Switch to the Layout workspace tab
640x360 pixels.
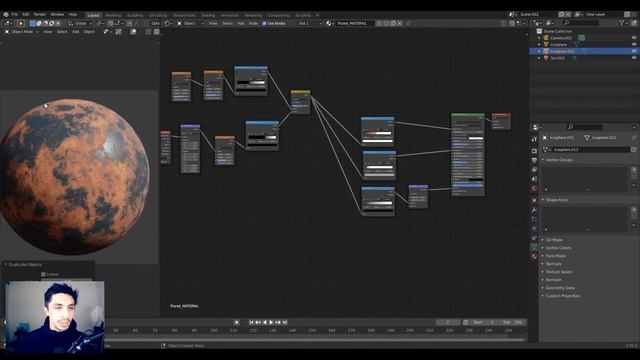click(93, 15)
